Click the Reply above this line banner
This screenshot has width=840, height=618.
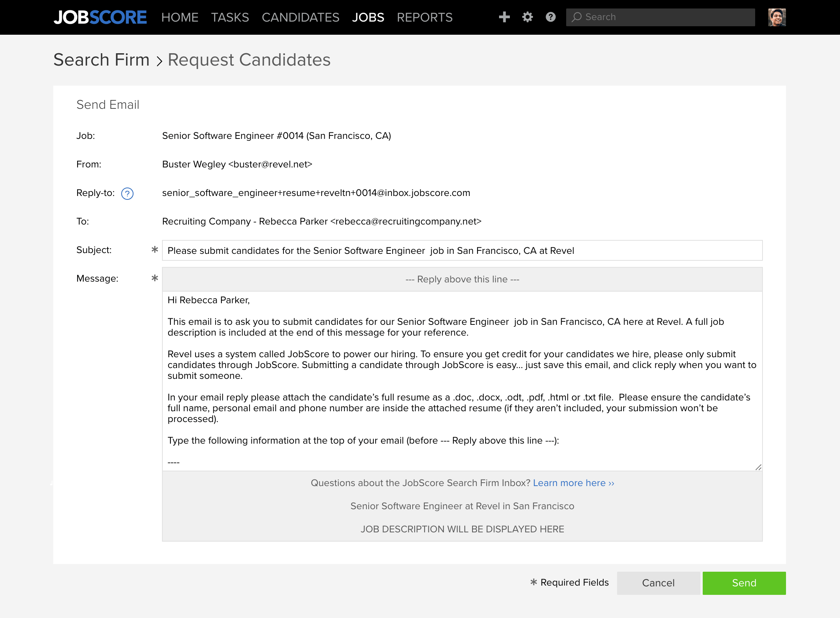click(462, 279)
